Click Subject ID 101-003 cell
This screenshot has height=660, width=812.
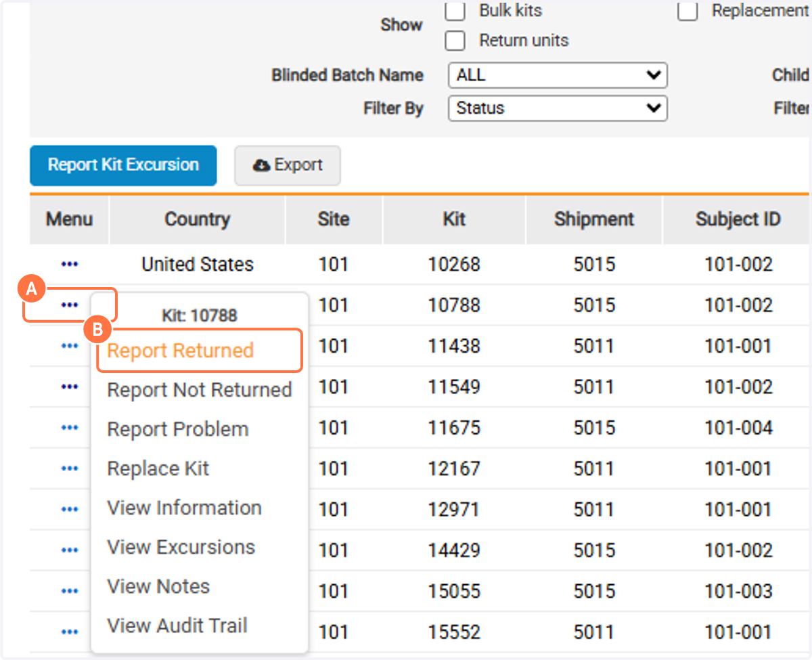pyautogui.click(x=738, y=591)
